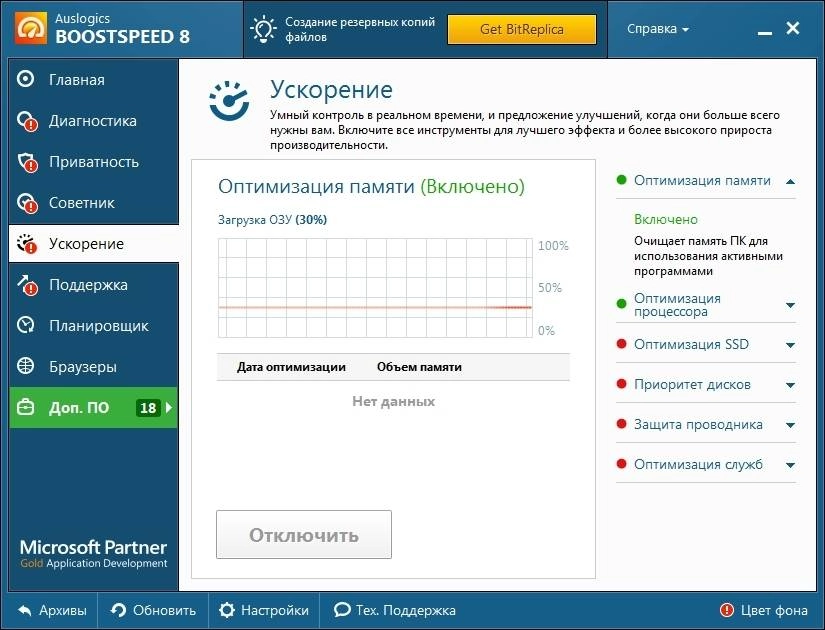Click the Тех. Поддержка speech bubble icon

(342, 610)
